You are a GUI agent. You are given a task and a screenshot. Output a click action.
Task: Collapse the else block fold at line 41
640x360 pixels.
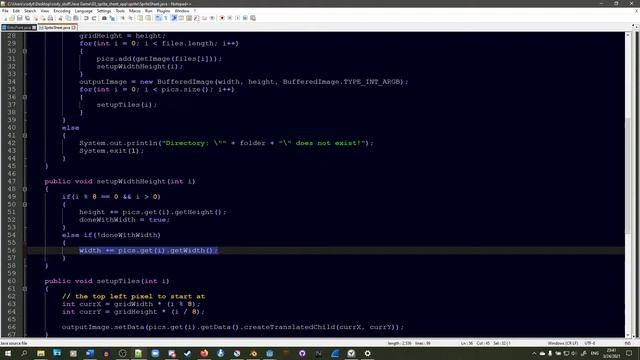tap(25, 136)
